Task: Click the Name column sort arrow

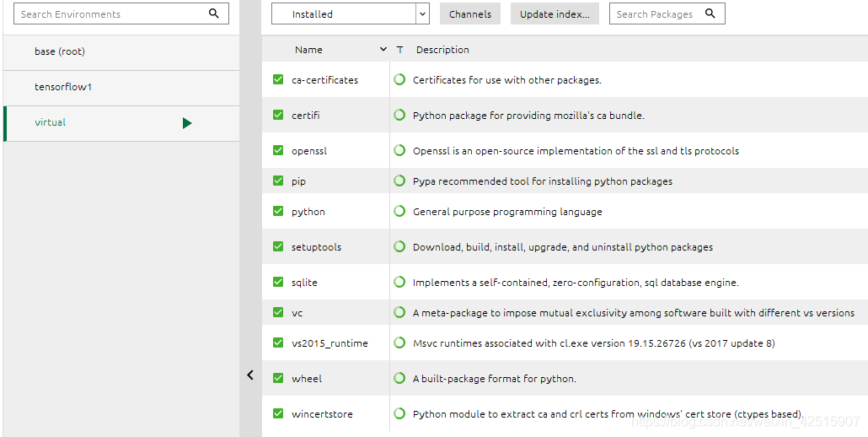Action: [x=383, y=49]
